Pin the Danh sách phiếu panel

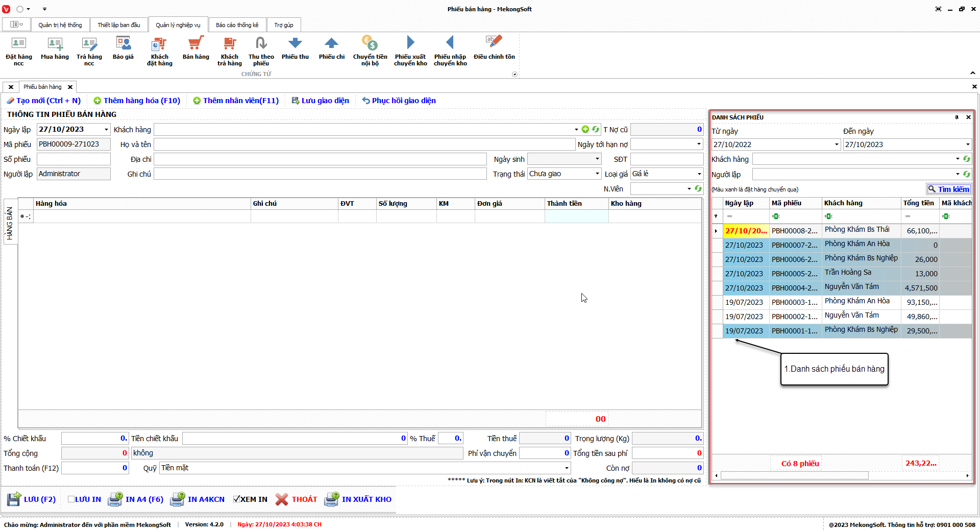point(957,117)
